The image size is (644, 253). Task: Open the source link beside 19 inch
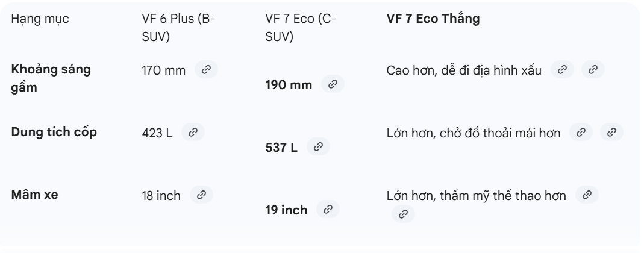click(x=328, y=210)
